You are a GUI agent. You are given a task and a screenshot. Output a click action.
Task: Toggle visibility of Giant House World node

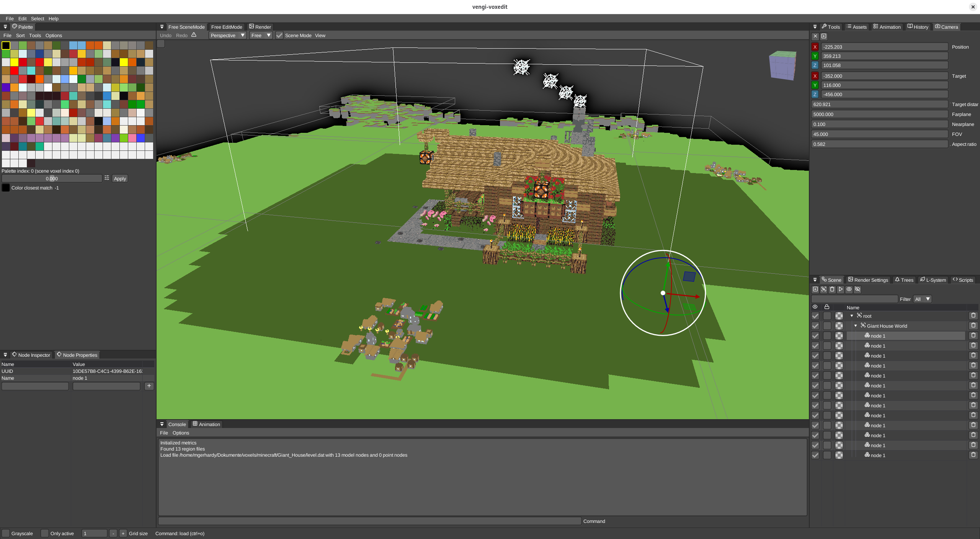click(815, 326)
